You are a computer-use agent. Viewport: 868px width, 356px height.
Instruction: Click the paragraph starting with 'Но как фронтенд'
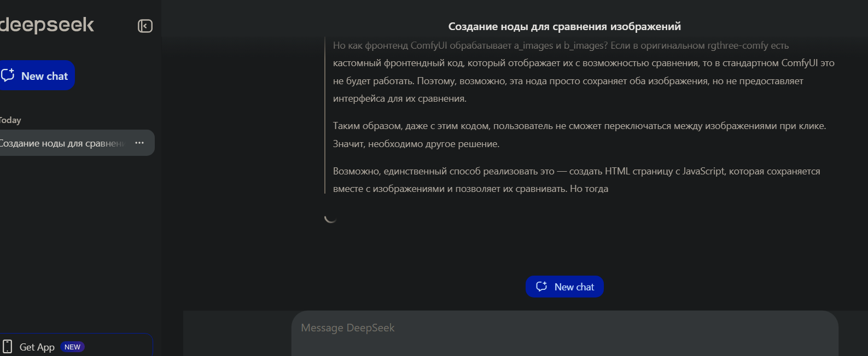[x=584, y=72]
